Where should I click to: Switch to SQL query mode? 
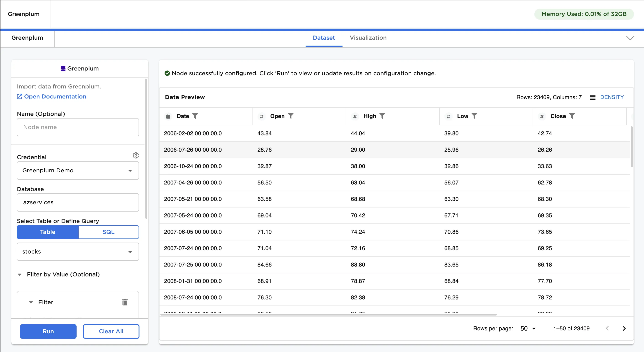pos(108,232)
